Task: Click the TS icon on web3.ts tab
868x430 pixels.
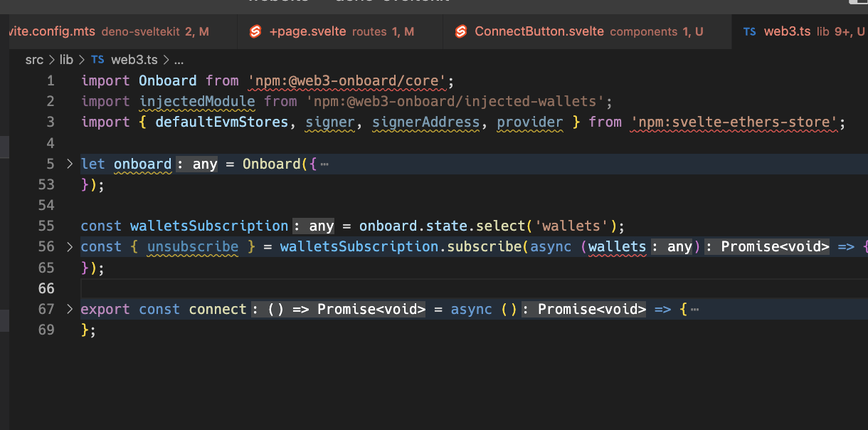Action: point(751,31)
